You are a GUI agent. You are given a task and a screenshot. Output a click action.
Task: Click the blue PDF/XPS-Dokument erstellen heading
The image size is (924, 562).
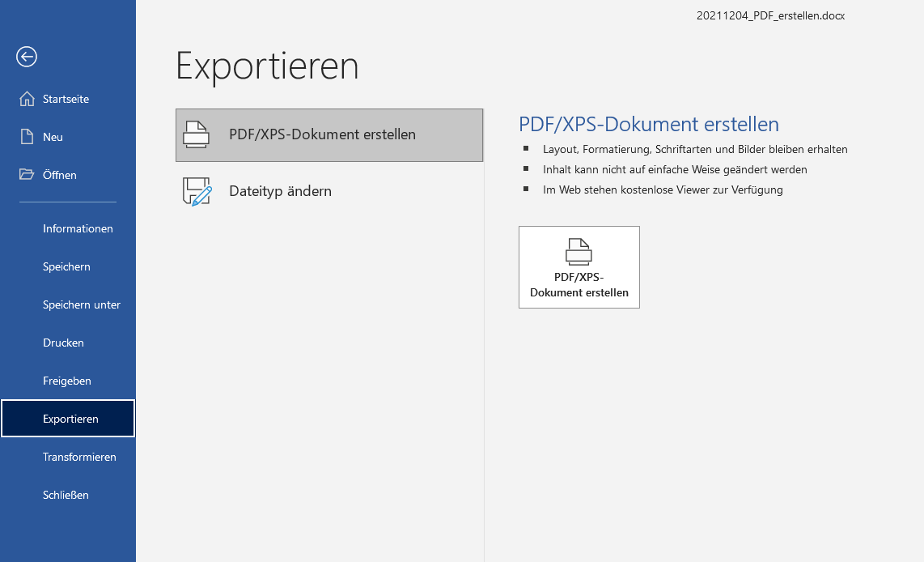pyautogui.click(x=649, y=125)
